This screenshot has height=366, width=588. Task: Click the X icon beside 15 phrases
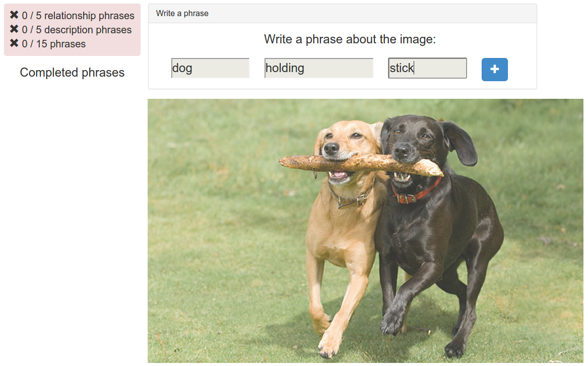pyautogui.click(x=14, y=43)
